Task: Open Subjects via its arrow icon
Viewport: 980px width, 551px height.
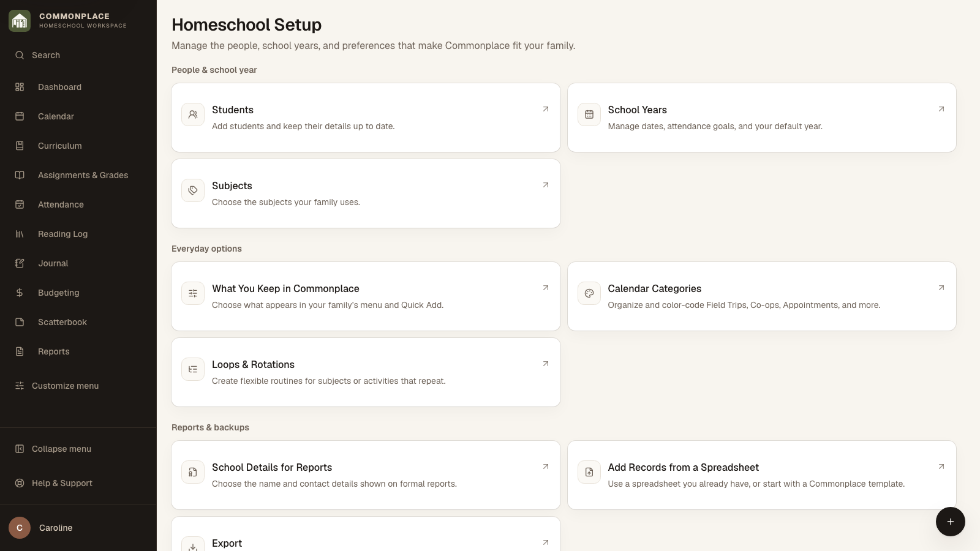Action: (546, 185)
